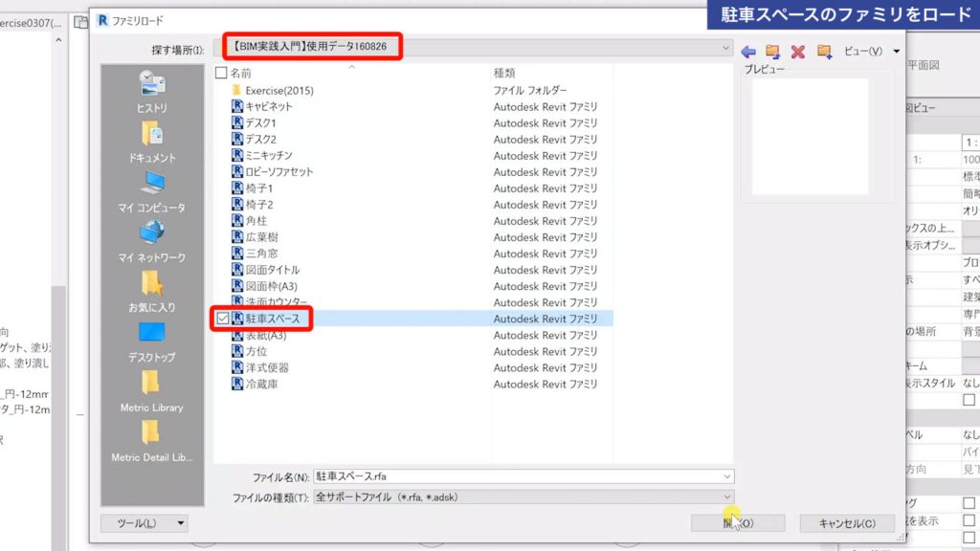Click the 種類 column header to sort
Image resolution: width=980 pixels, height=551 pixels.
tap(505, 73)
